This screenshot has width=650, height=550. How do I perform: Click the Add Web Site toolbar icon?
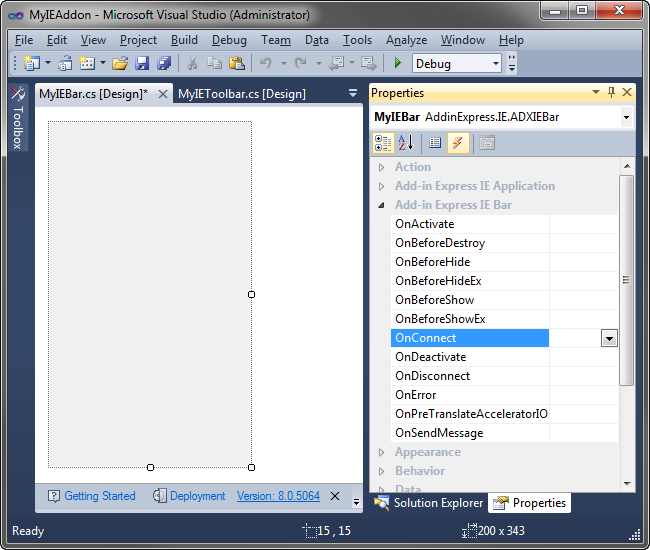(65, 63)
